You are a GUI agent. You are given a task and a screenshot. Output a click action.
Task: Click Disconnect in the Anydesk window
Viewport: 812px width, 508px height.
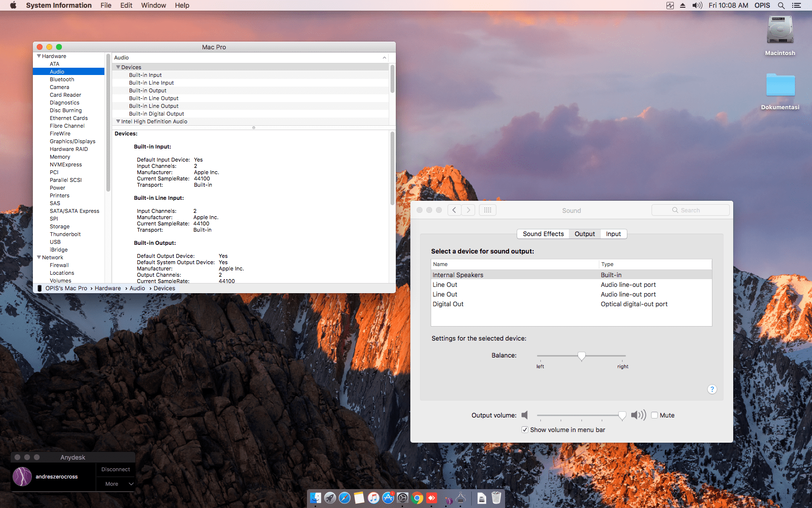click(116, 469)
